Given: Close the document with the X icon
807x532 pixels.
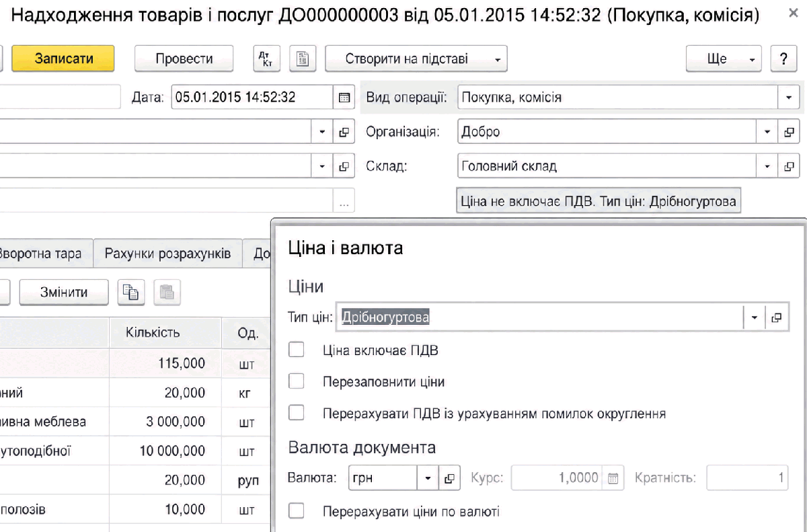Looking at the screenshot, I should click(794, 14).
